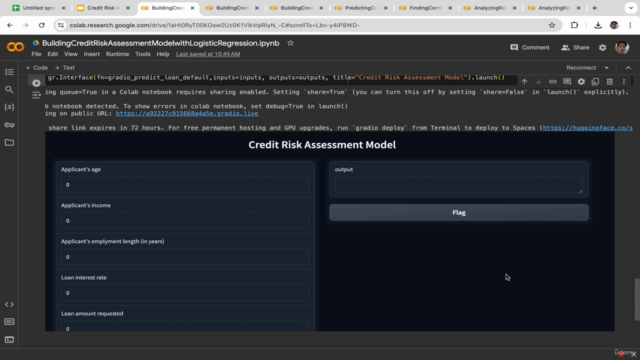Screen dimensions: 640x360
Task: Click the Colab logo
Action: 15,47
